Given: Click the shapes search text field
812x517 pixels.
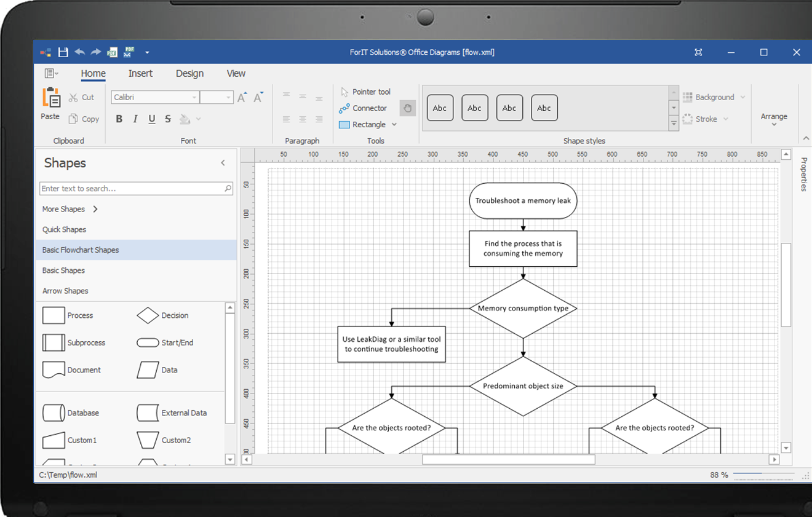Looking at the screenshot, I should click(132, 189).
